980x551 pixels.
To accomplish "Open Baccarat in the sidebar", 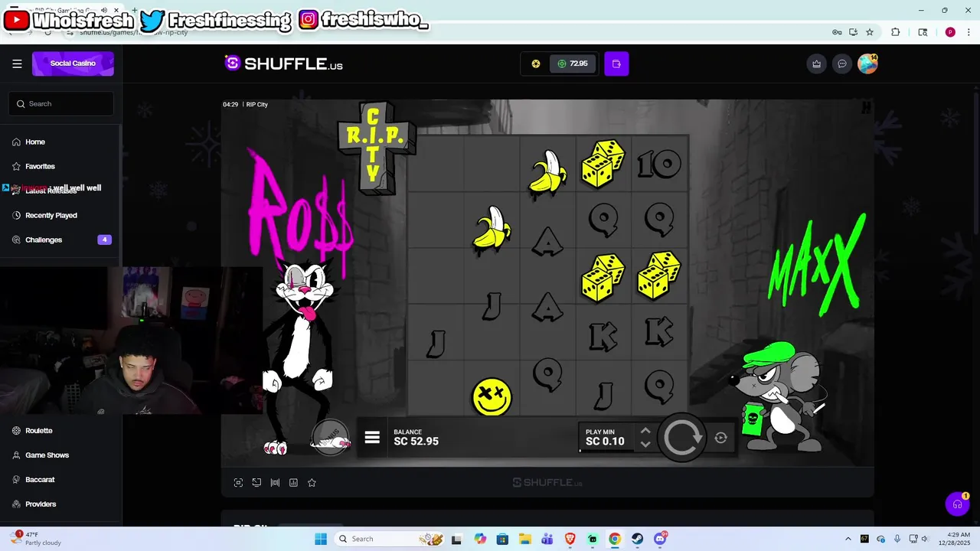I will tap(40, 480).
